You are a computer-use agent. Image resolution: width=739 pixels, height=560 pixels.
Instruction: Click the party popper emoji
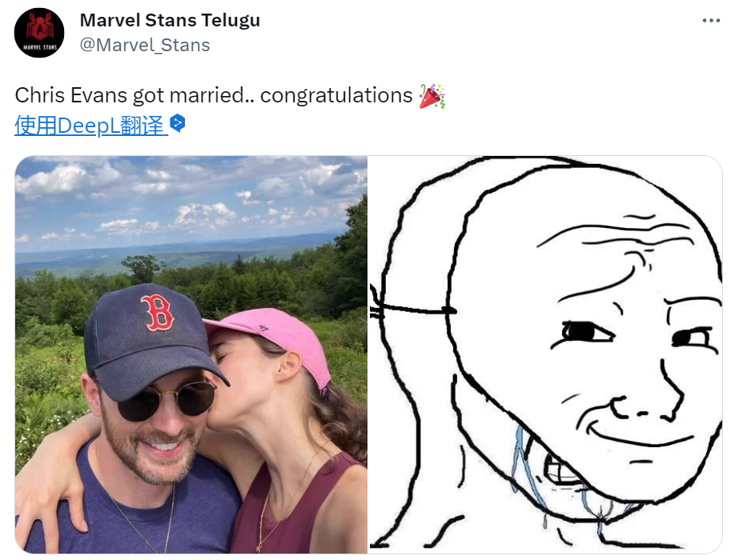pos(432,96)
